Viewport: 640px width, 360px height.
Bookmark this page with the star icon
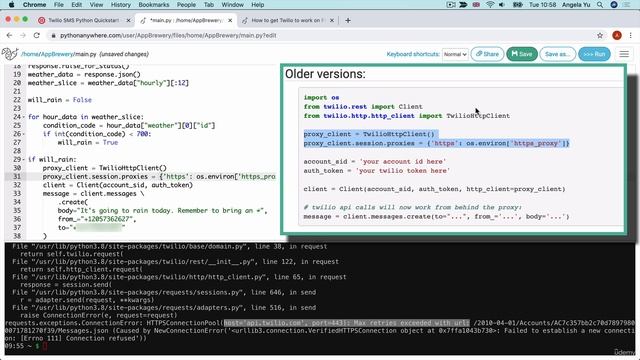click(x=600, y=36)
